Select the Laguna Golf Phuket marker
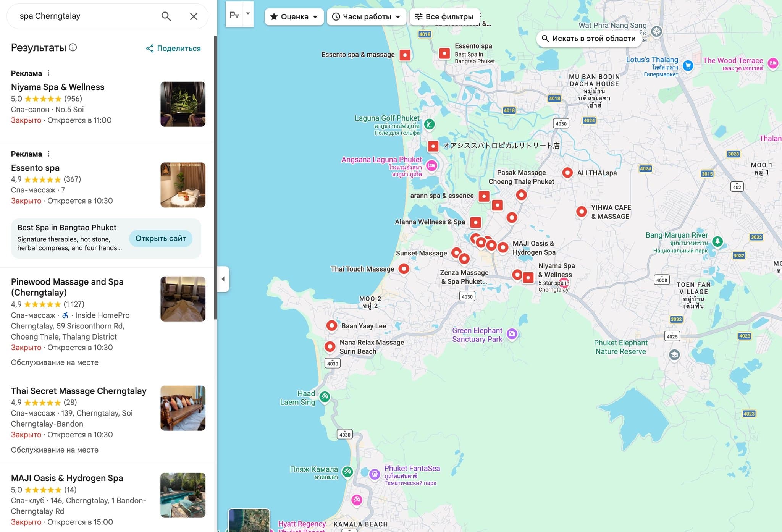This screenshot has width=782, height=532. click(x=430, y=124)
